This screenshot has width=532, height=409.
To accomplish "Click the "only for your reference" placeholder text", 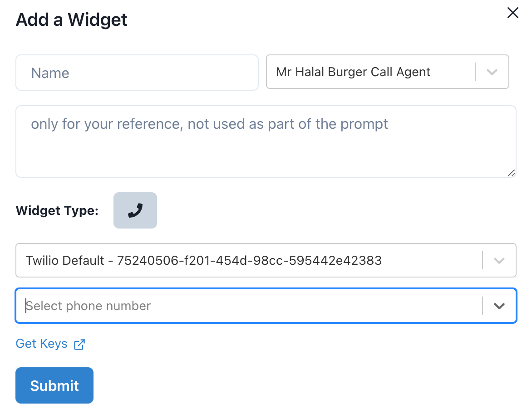I will coord(209,124).
